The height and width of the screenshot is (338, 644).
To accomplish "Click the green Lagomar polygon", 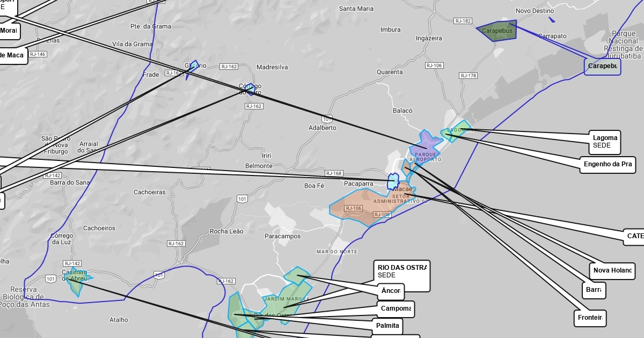I will tap(458, 131).
